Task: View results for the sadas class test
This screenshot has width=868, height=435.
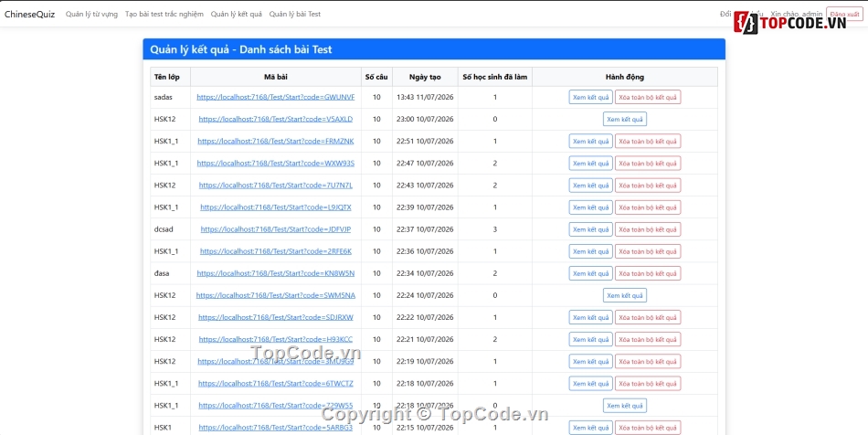Action: pyautogui.click(x=590, y=97)
